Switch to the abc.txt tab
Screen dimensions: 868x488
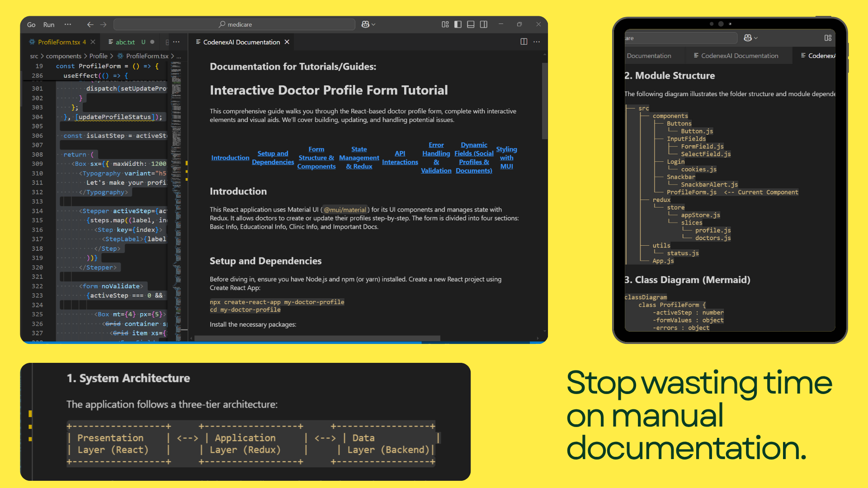point(125,42)
